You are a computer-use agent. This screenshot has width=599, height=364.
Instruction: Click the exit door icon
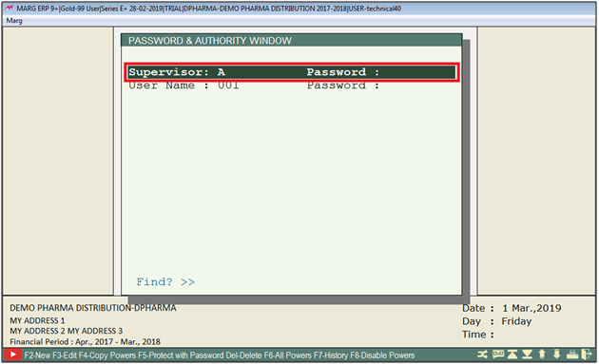587,354
